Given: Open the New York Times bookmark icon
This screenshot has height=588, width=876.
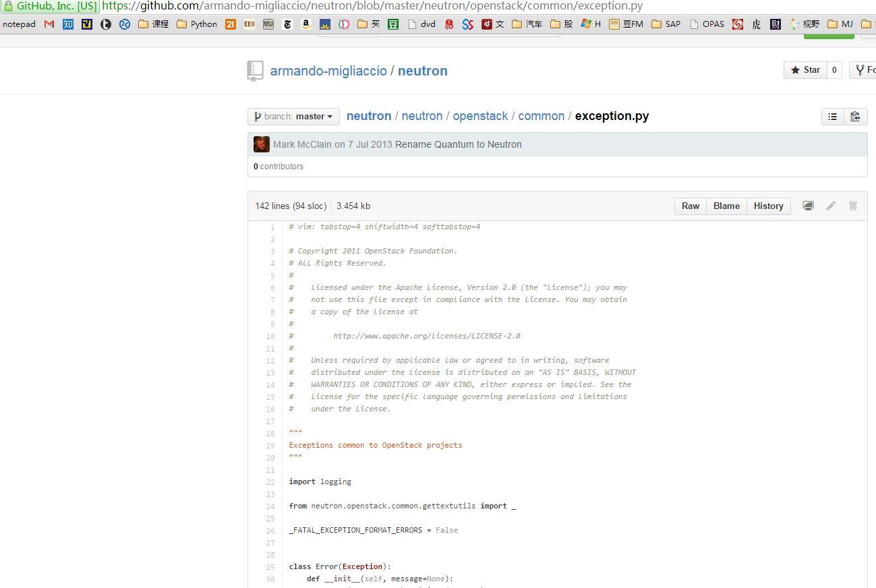Looking at the screenshot, I should tap(287, 24).
